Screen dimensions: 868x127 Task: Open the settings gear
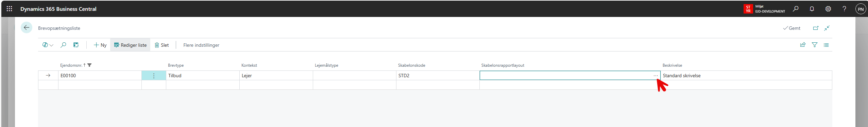point(828,9)
